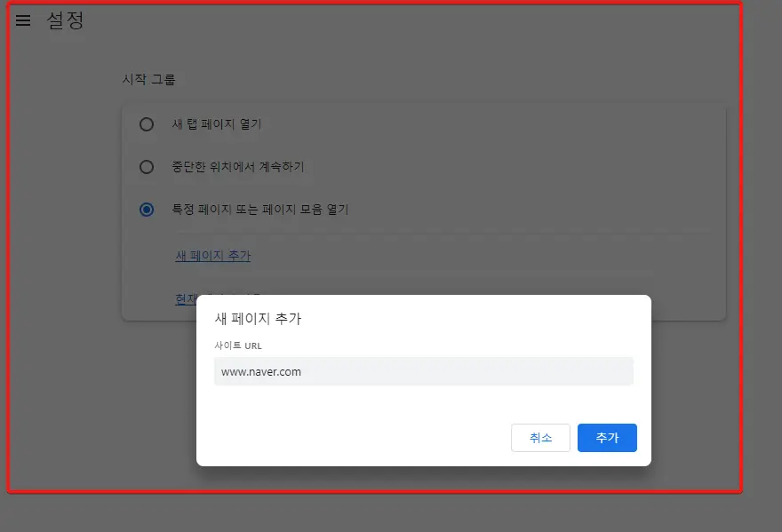Select 특정 페이지 또는 페이지 모음 열기 radio
Viewport: 782px width, 532px height.
146,210
